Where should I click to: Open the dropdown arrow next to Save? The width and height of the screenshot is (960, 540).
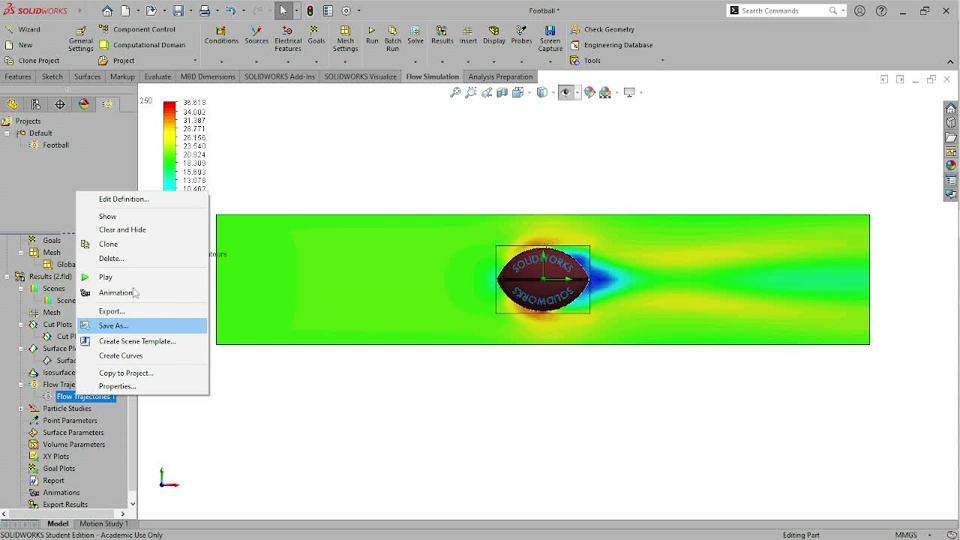190,10
